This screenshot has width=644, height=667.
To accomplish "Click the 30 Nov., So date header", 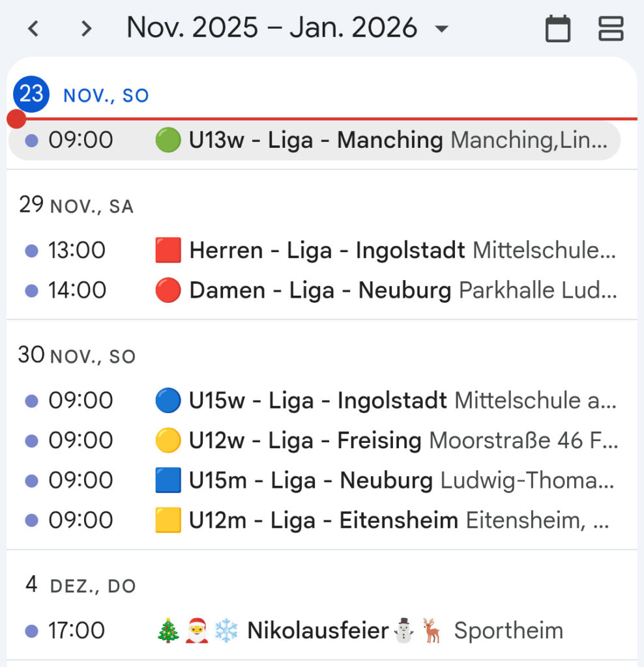I will click(77, 356).
